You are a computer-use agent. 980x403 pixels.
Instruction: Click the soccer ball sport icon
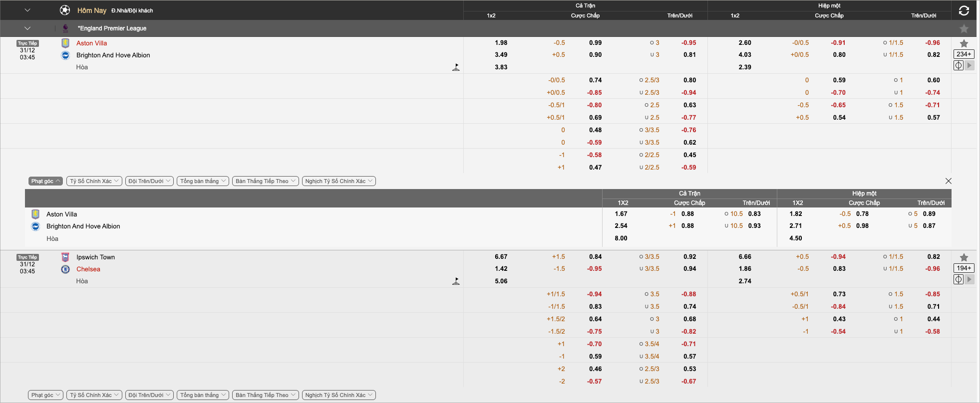tap(65, 10)
